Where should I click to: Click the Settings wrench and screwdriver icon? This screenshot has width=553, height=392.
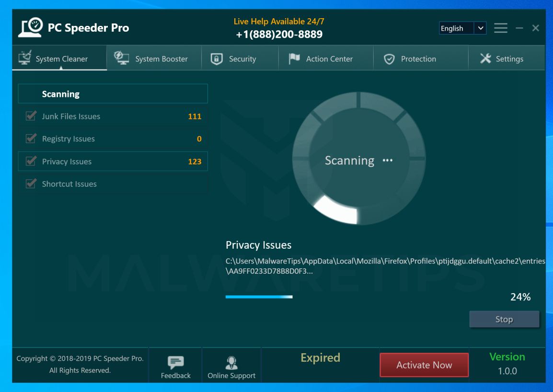tap(485, 58)
